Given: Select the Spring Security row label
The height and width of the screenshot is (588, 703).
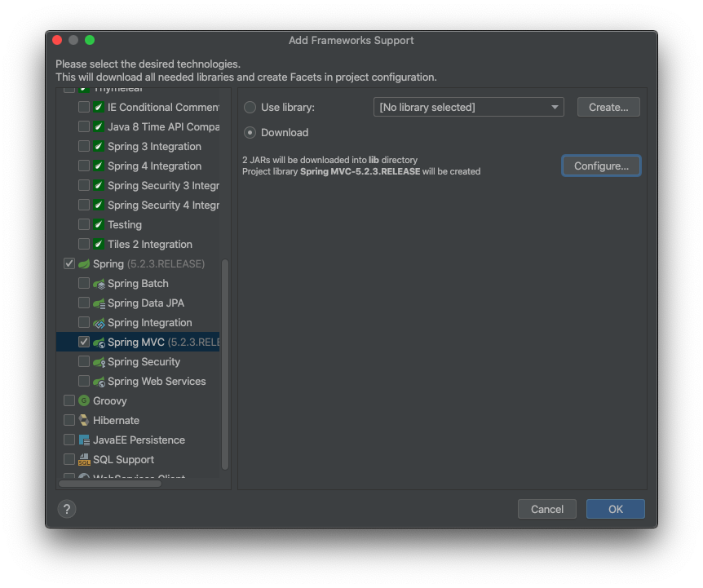Looking at the screenshot, I should (x=144, y=362).
